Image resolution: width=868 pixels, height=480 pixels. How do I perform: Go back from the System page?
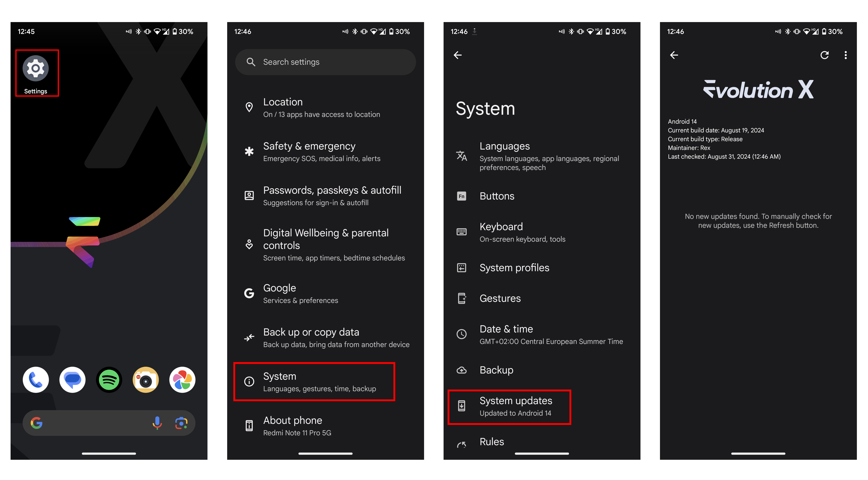coord(458,55)
